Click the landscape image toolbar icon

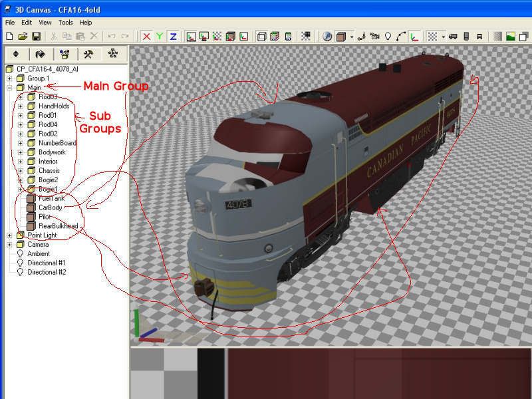pyautogui.click(x=511, y=36)
